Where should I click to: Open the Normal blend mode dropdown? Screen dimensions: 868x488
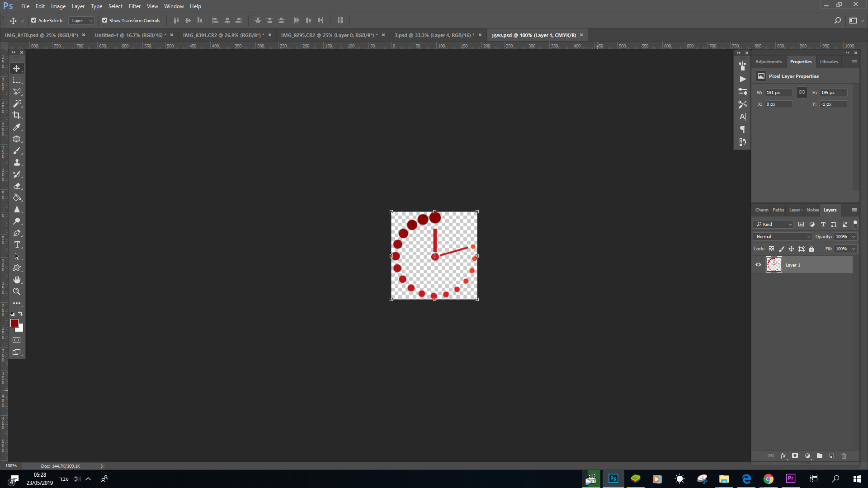click(x=782, y=236)
